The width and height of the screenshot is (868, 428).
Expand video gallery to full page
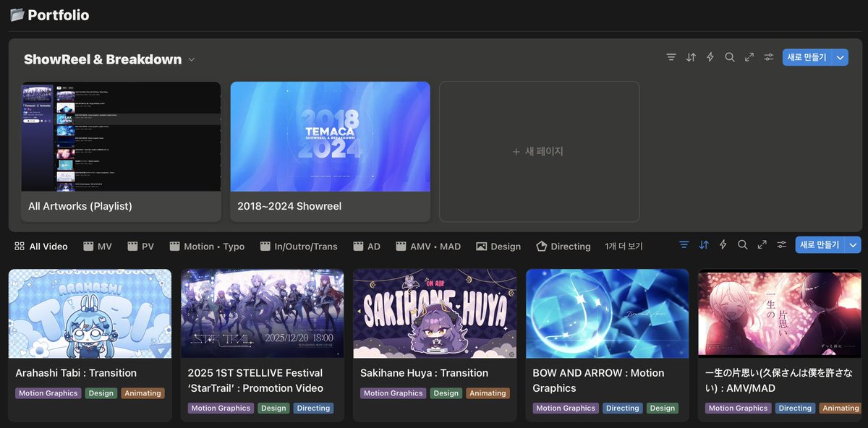tap(762, 245)
